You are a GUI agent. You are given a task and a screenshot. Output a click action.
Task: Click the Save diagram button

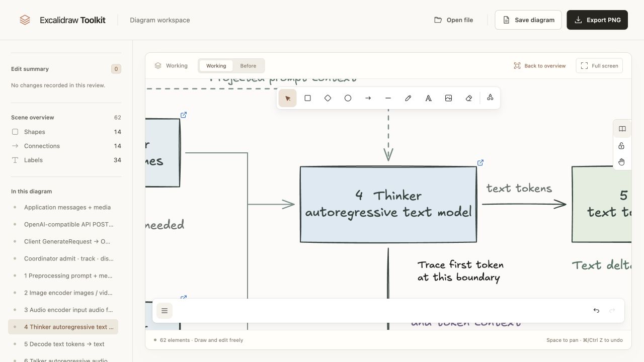tap(528, 20)
